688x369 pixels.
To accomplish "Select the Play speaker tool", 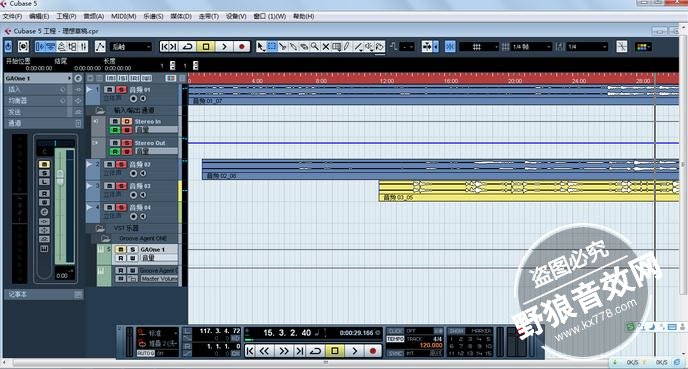I will pos(369,47).
